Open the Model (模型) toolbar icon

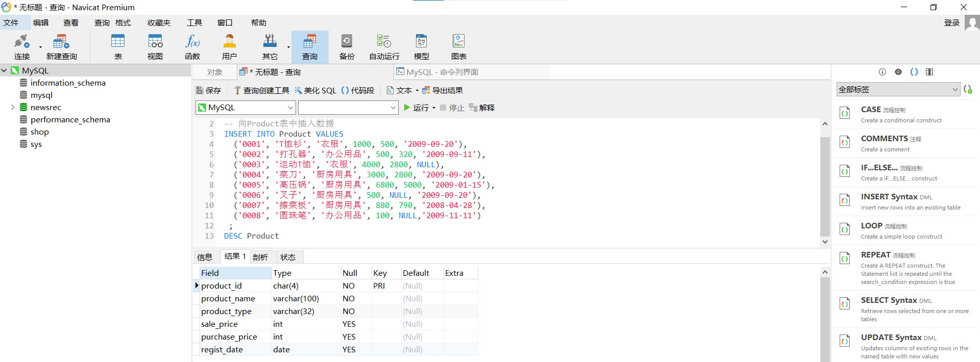point(421,47)
